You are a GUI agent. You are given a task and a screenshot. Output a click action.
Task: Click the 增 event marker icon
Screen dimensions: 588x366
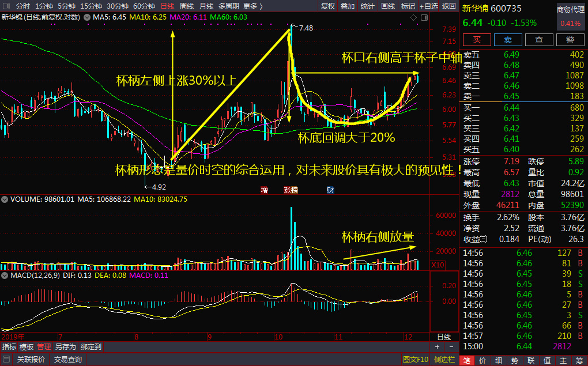coord(264,190)
